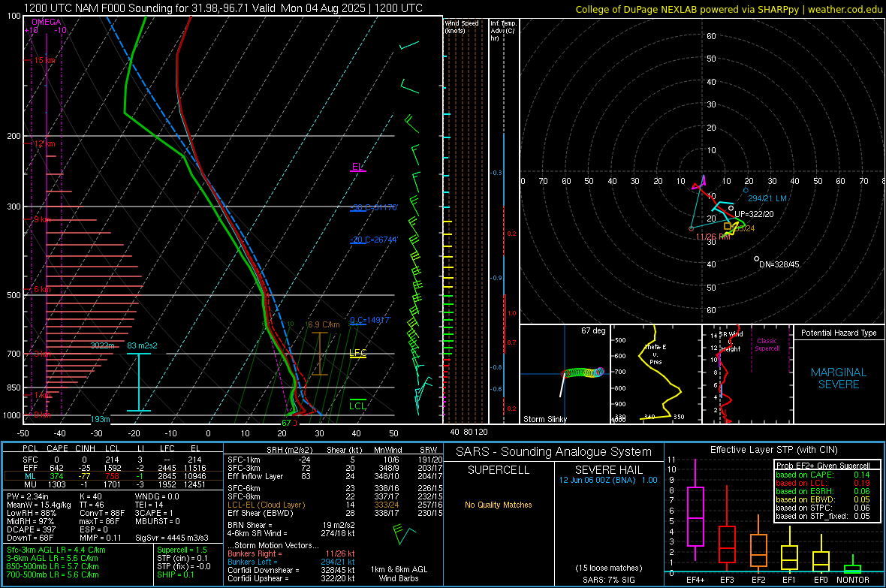The width and height of the screenshot is (886, 588).
Task: Click the red 'Bunkers Right' storm motion line
Action: [291, 553]
